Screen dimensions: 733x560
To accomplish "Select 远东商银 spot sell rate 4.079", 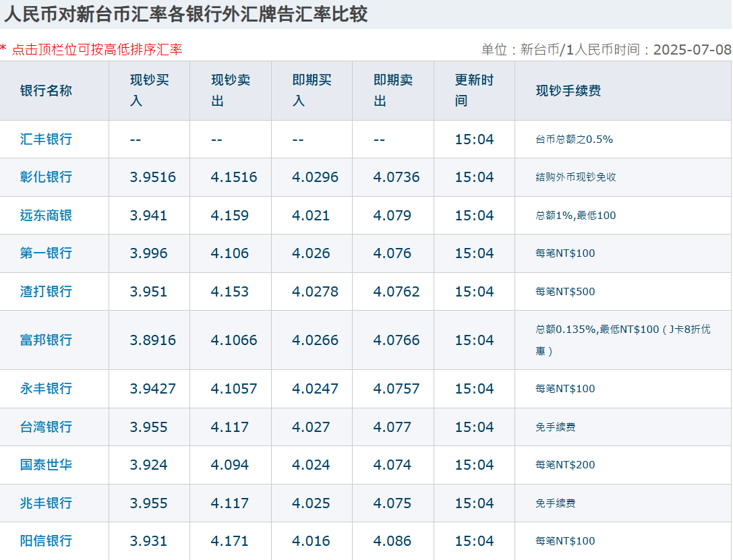I will pyautogui.click(x=392, y=216).
